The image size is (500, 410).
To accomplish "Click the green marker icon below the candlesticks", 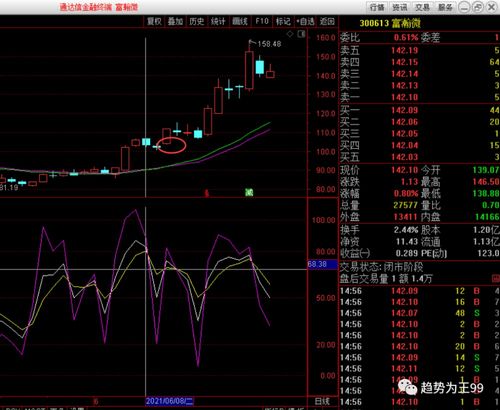I will (249, 192).
